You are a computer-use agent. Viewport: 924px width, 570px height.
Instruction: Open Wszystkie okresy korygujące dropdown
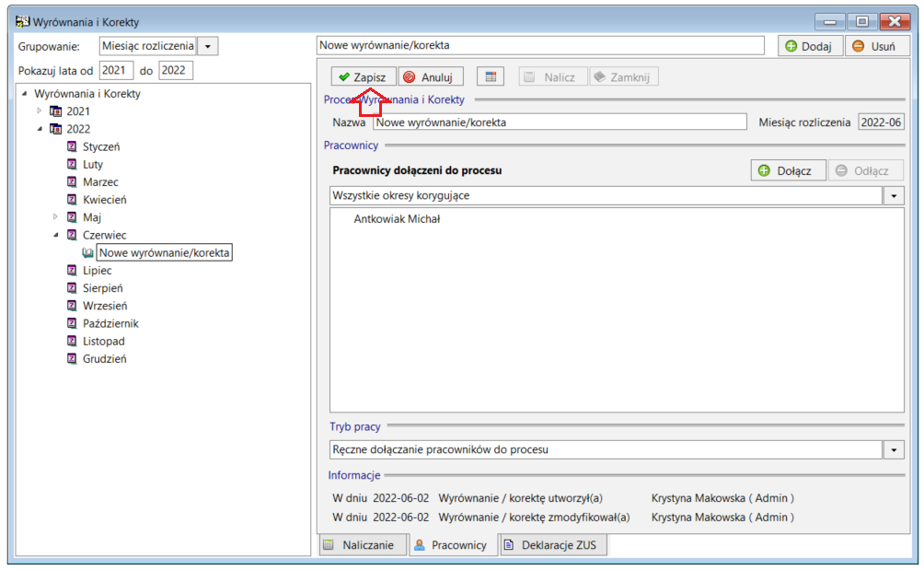[894, 196]
